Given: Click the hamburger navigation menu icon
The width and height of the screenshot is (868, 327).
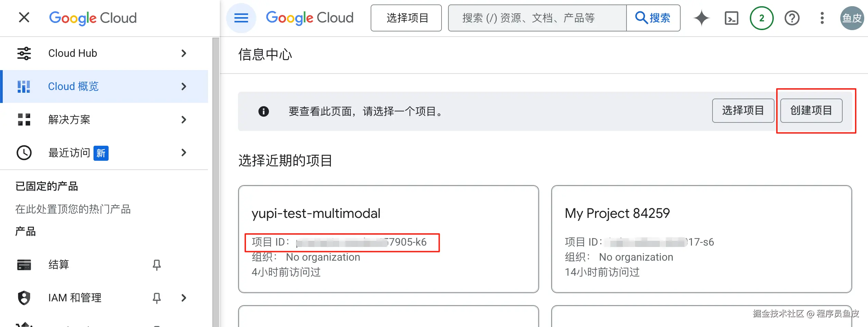Looking at the screenshot, I should (x=241, y=18).
